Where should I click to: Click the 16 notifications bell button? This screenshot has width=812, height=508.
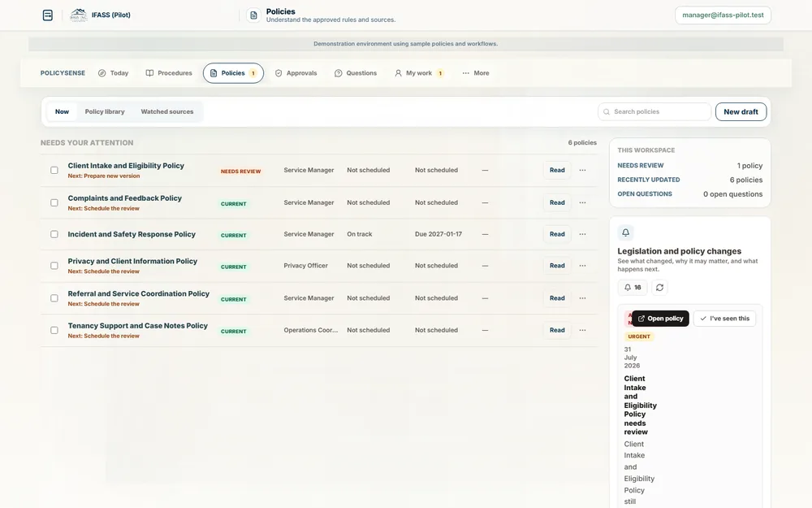tap(633, 287)
